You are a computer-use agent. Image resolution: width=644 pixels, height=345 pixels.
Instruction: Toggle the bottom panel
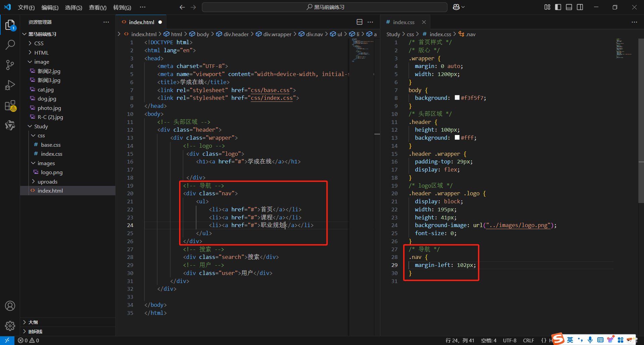click(569, 7)
